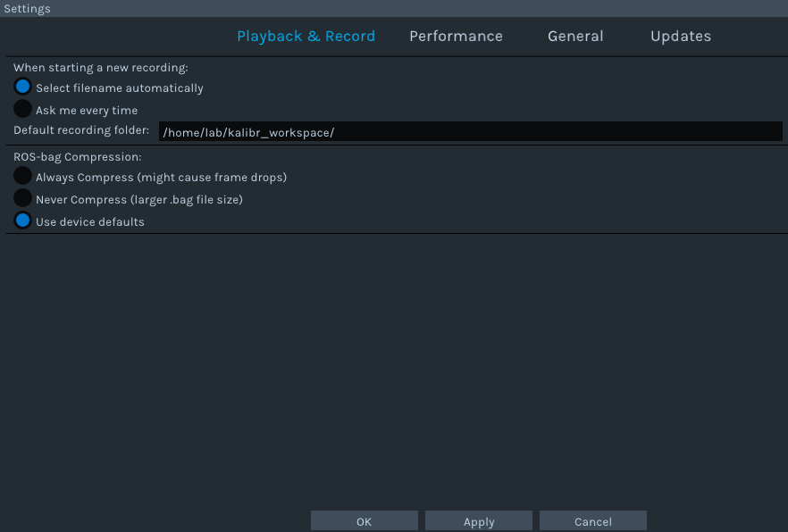Viewport: 788px width, 532px height.
Task: Cancel the Settings dialog
Action: coord(593,521)
